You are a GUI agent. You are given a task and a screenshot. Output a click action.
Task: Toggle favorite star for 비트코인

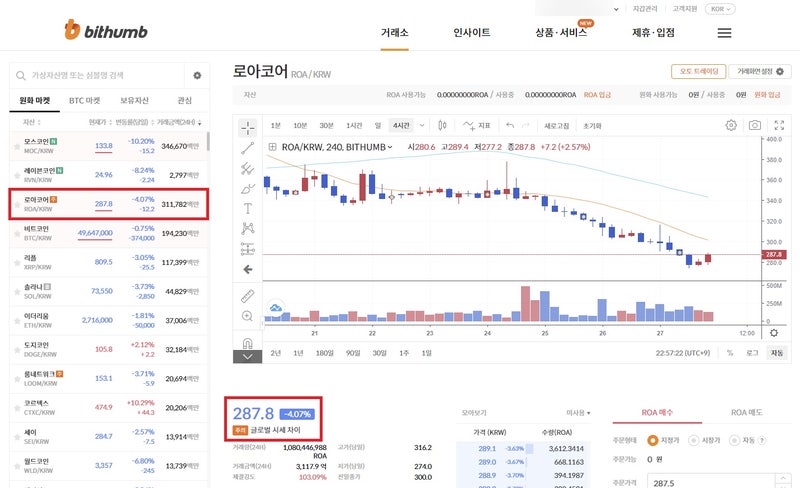[x=17, y=233]
